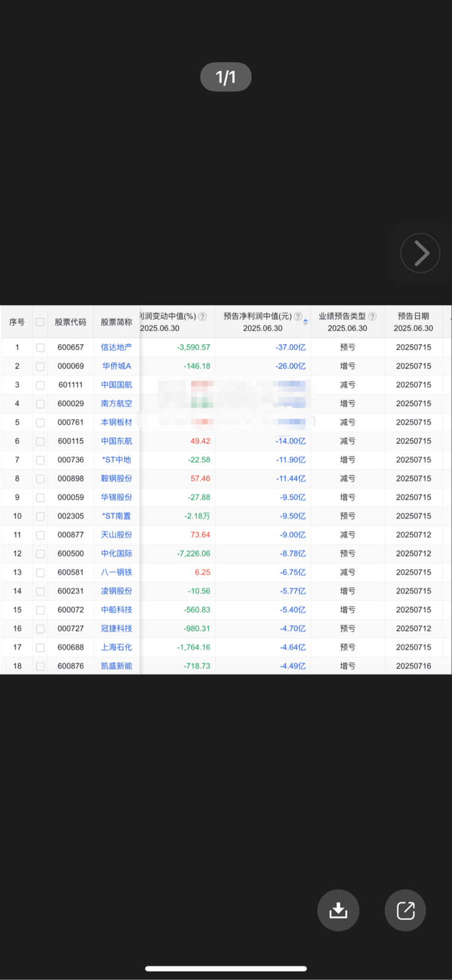This screenshot has height=980, width=452.
Task: Check the box for 600029 南方航空
Action: tap(40, 404)
